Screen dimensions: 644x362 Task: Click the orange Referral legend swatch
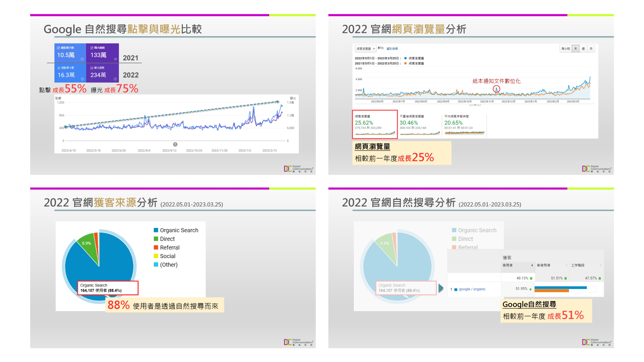156,247
